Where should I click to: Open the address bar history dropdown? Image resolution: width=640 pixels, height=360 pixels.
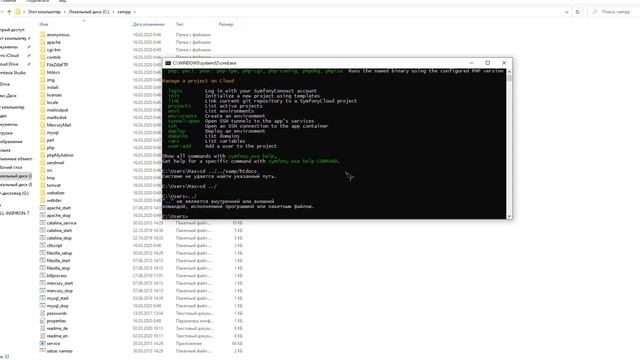pyautogui.click(x=567, y=12)
